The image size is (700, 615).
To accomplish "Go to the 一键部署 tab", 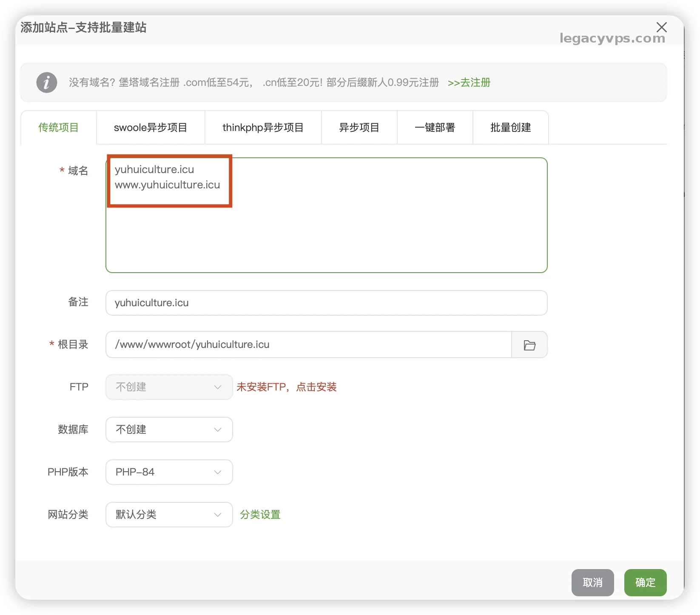I will point(435,128).
